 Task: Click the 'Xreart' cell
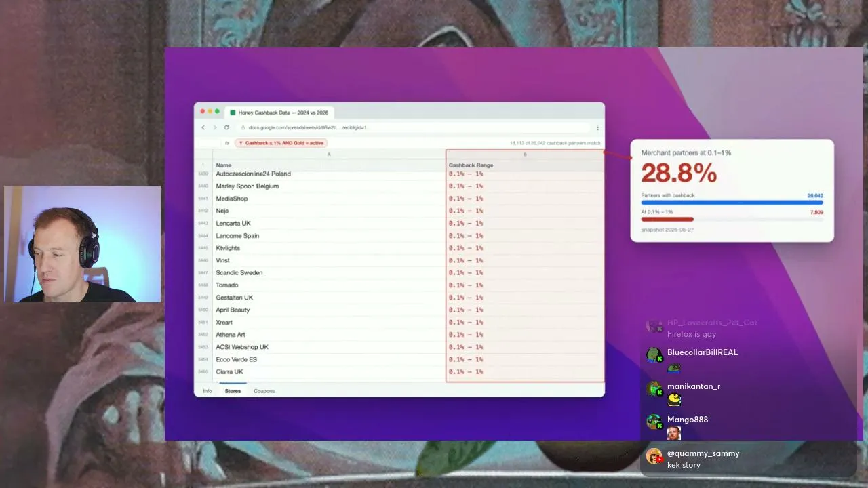pos(329,322)
